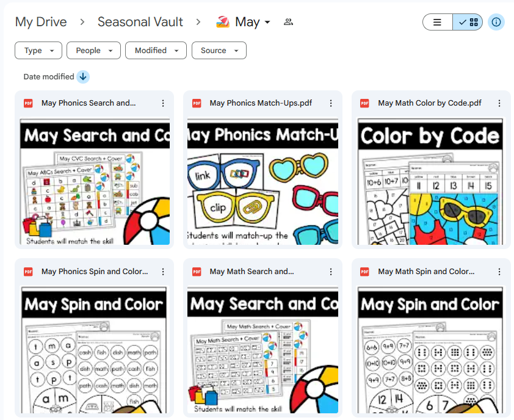Open the view details info icon
Screen dimensions: 514x420
point(496,22)
